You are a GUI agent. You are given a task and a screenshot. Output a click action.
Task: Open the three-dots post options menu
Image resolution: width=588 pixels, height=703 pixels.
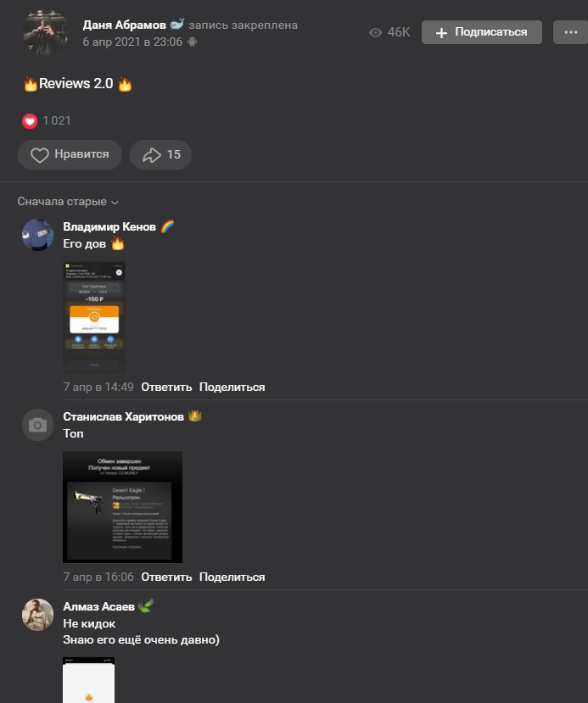pos(570,32)
